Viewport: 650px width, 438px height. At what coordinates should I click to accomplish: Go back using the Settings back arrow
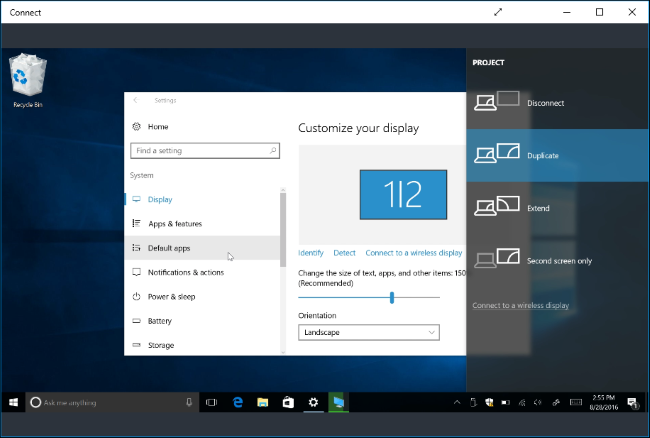(x=136, y=100)
